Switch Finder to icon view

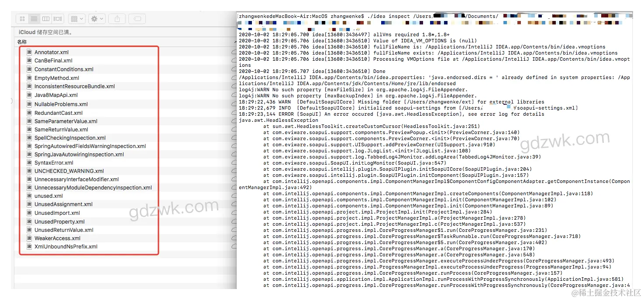(22, 19)
